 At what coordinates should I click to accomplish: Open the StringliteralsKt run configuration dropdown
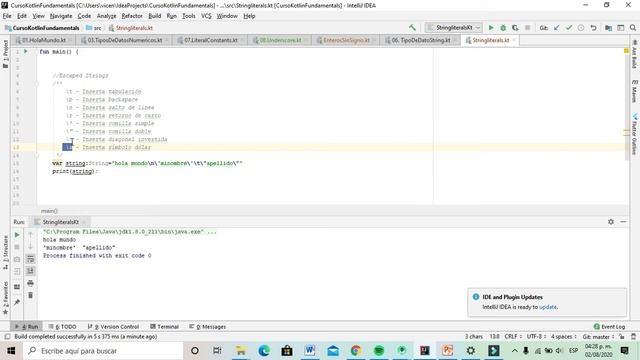click(x=453, y=28)
